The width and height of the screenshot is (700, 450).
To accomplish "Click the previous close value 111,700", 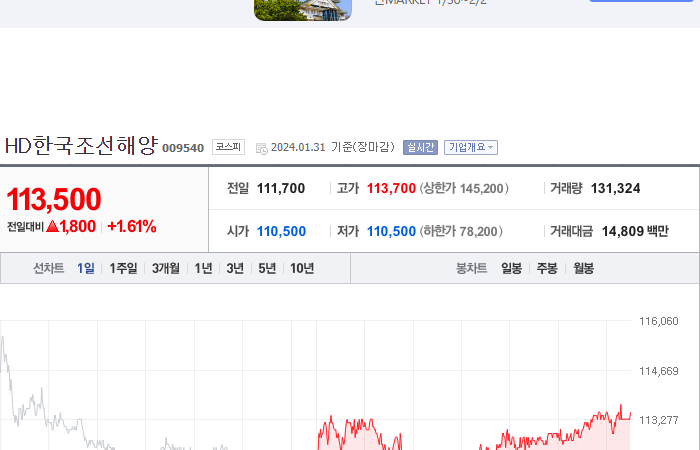I will 281,188.
